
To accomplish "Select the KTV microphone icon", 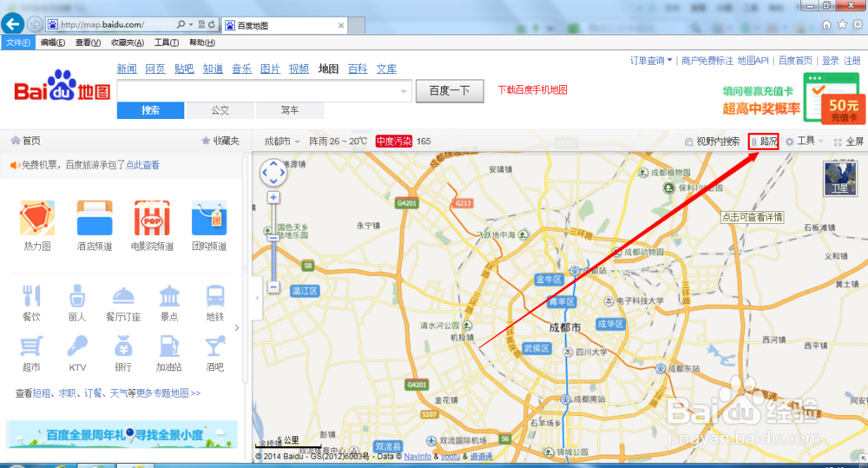I will pyautogui.click(x=77, y=346).
